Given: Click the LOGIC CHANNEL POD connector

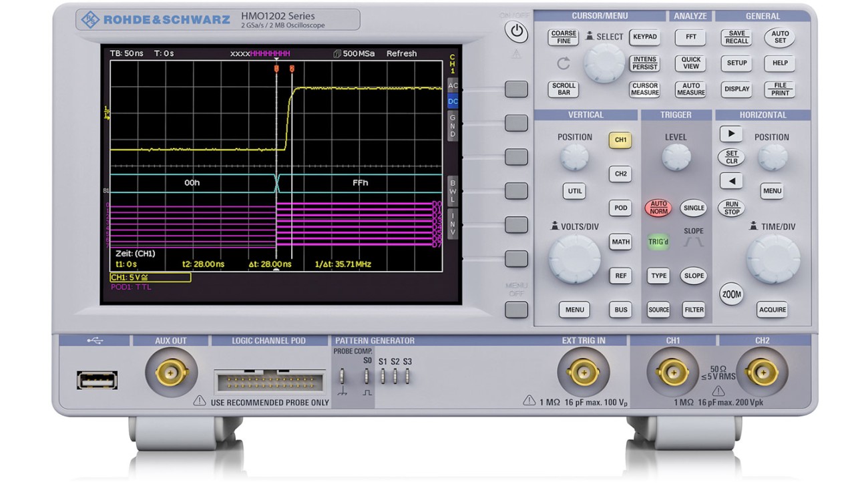Looking at the screenshot, I should click(270, 382).
